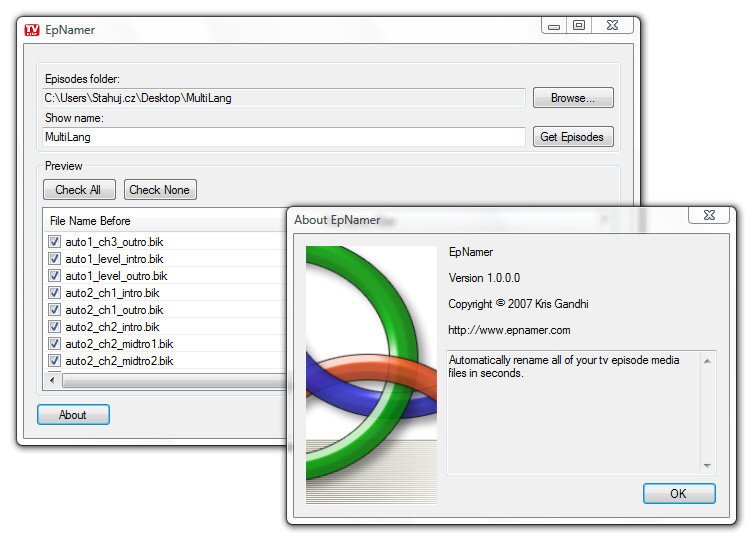Select file name auto2_ch2_midtro1.bik
The width and height of the screenshot is (753, 545).
point(119,344)
